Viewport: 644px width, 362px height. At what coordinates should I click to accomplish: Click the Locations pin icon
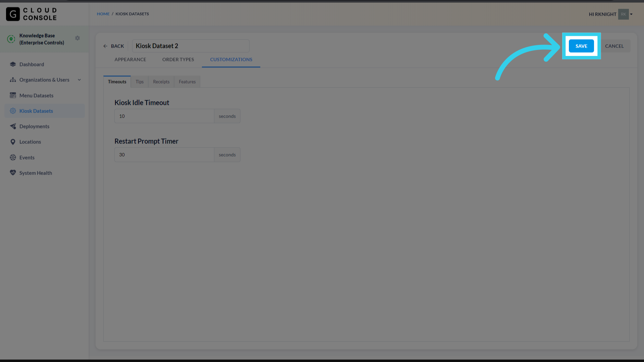[13, 142]
